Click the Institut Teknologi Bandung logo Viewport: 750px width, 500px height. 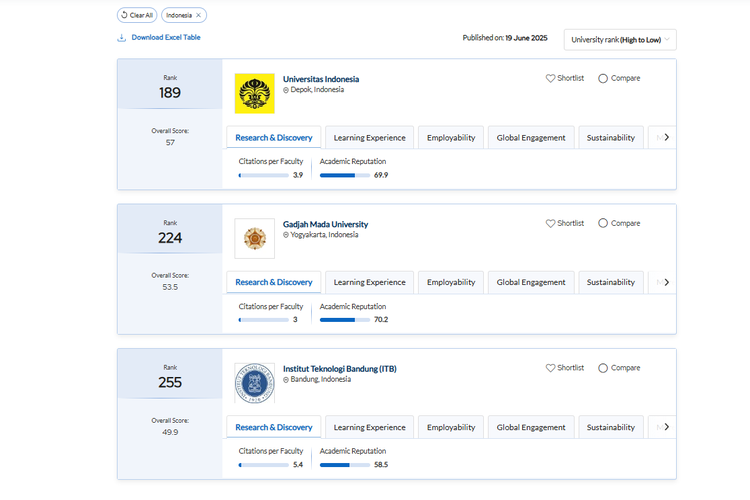tap(254, 383)
